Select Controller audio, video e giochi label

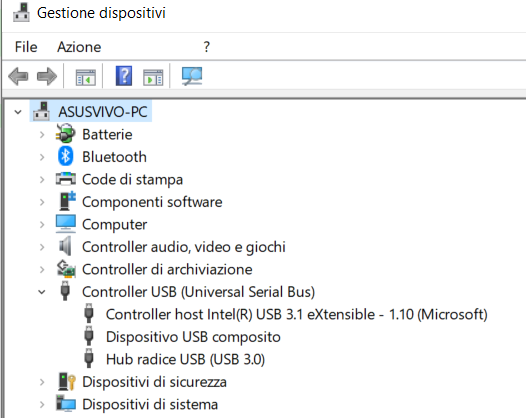184,247
